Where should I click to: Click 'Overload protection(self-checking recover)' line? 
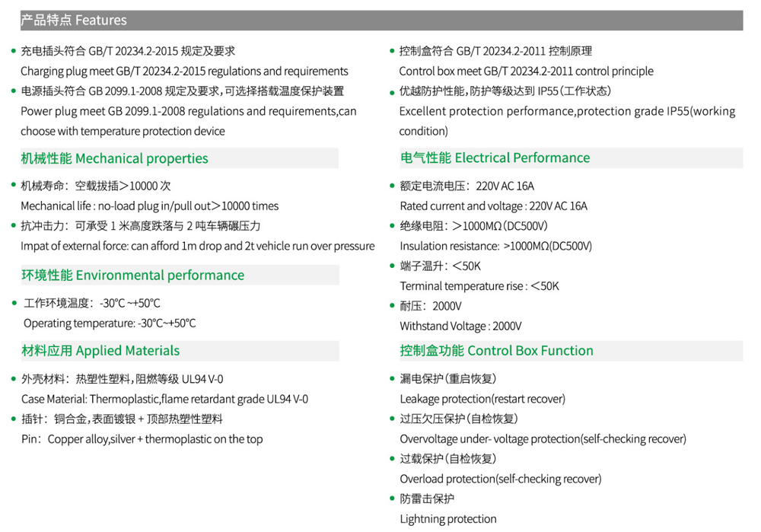point(501,479)
